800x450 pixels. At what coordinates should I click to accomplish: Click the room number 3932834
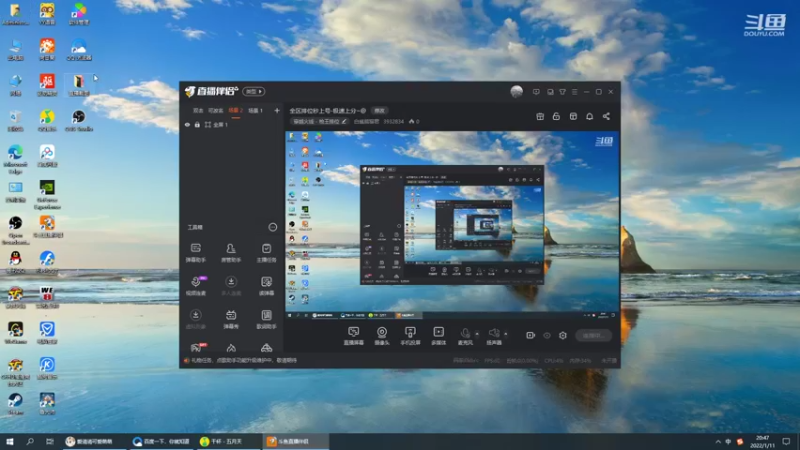point(393,121)
